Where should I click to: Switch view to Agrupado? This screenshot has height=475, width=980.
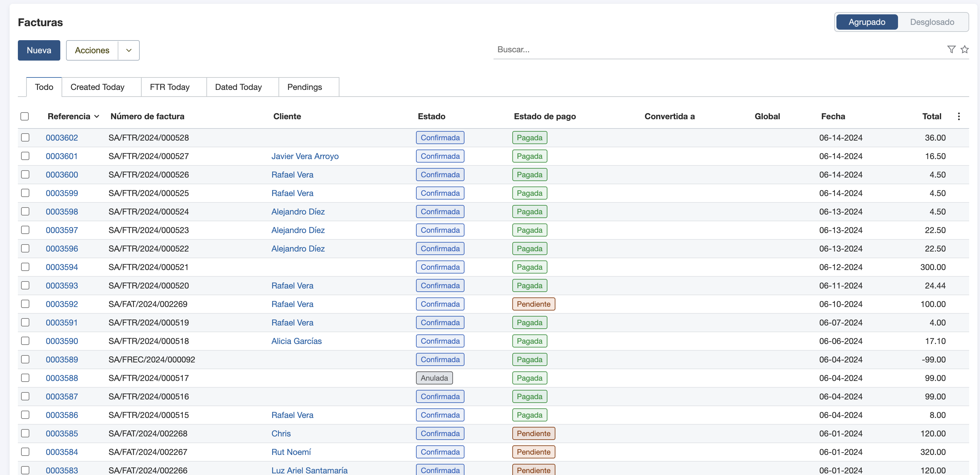pyautogui.click(x=867, y=22)
